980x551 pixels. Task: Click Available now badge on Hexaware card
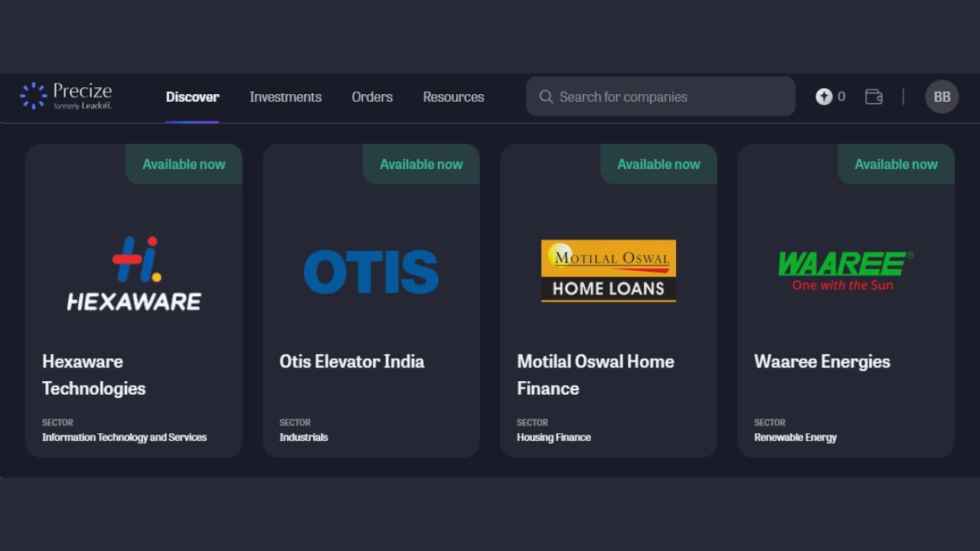point(184,164)
